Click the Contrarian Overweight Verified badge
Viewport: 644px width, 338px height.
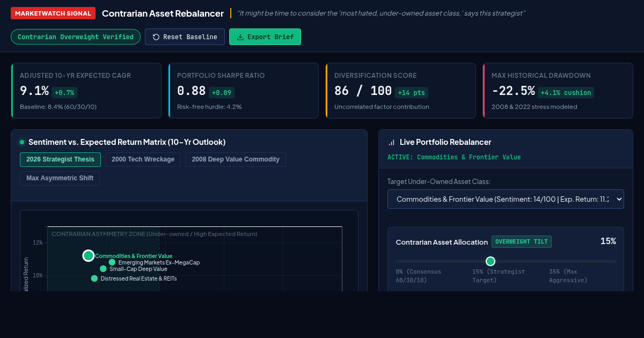coord(76,37)
